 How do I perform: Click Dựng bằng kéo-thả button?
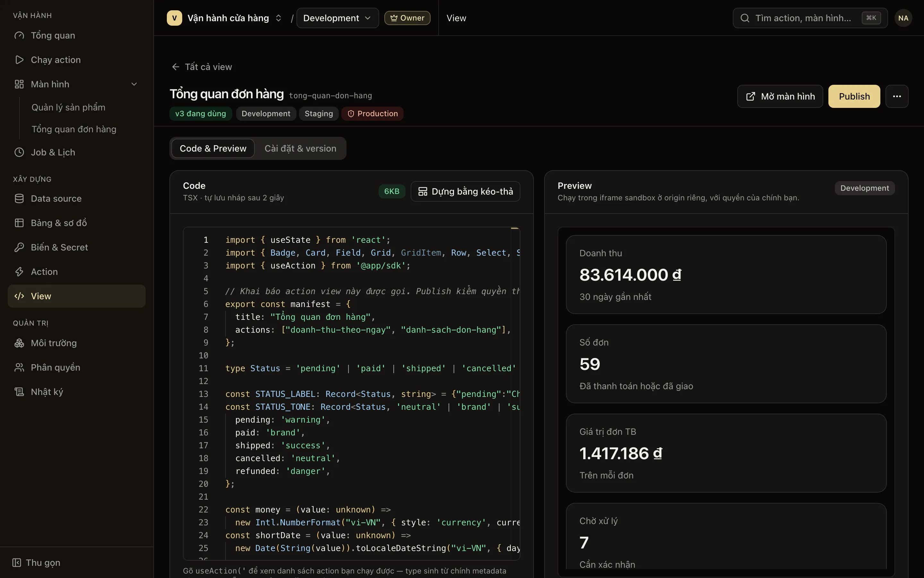click(x=465, y=191)
